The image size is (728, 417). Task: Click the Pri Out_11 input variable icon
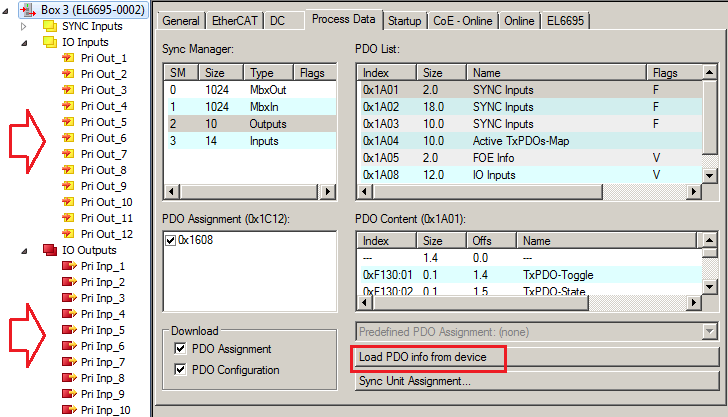(x=68, y=218)
